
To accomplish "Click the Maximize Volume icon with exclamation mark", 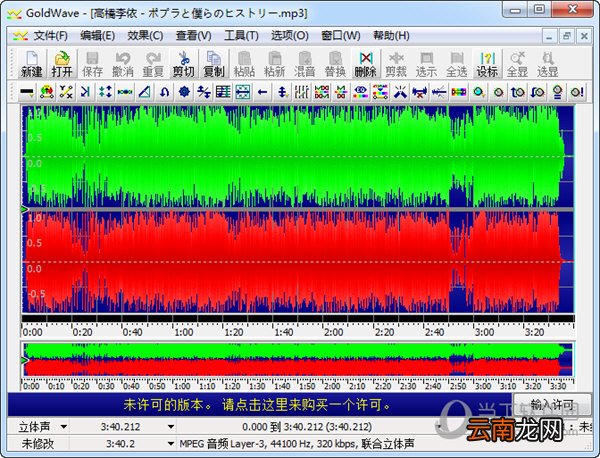I will tap(577, 92).
